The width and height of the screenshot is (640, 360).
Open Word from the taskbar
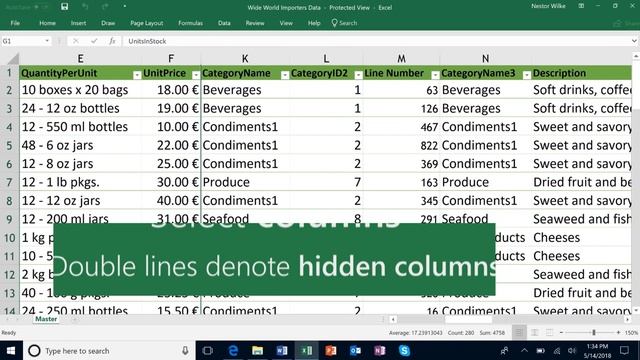tap(282, 351)
